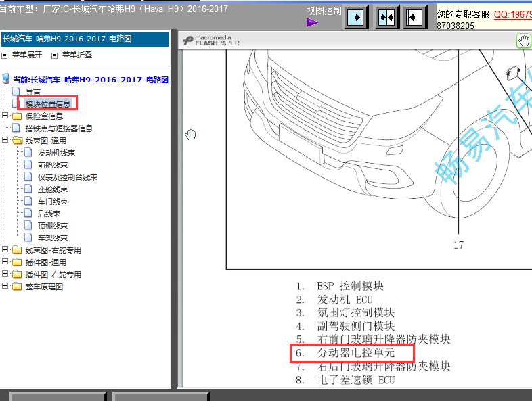The height and width of the screenshot is (401, 532).
Task: Click the folder icon next to 保险盒信息
Action: (17, 116)
